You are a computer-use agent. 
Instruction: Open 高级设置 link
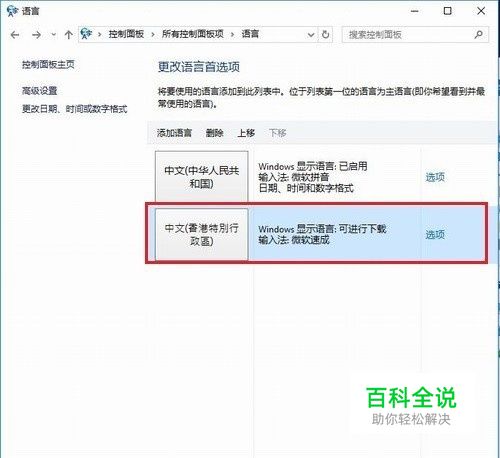tap(40, 91)
